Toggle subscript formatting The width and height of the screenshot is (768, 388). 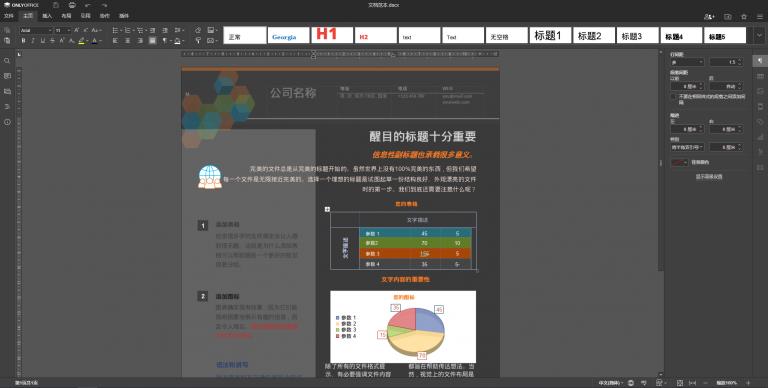click(71, 41)
